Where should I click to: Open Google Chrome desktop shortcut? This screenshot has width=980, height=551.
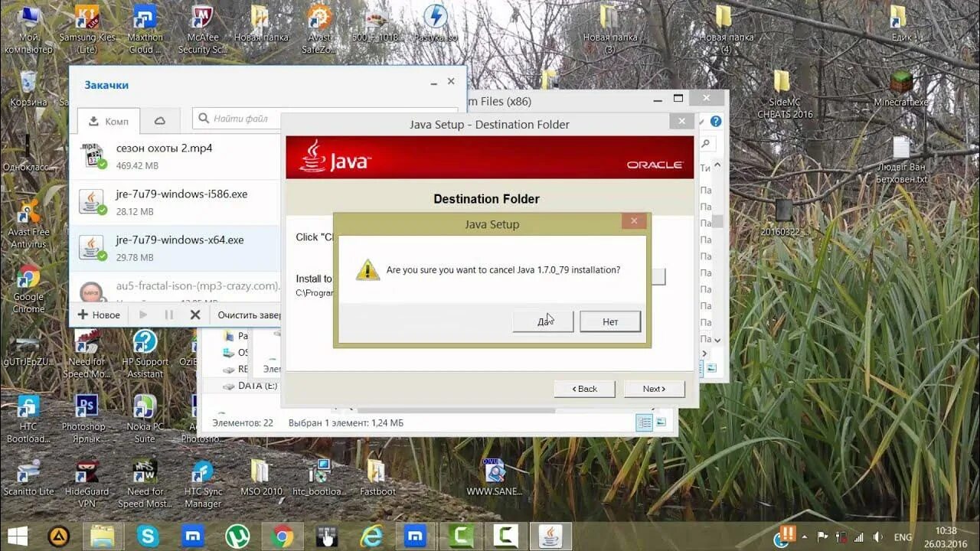(x=28, y=289)
